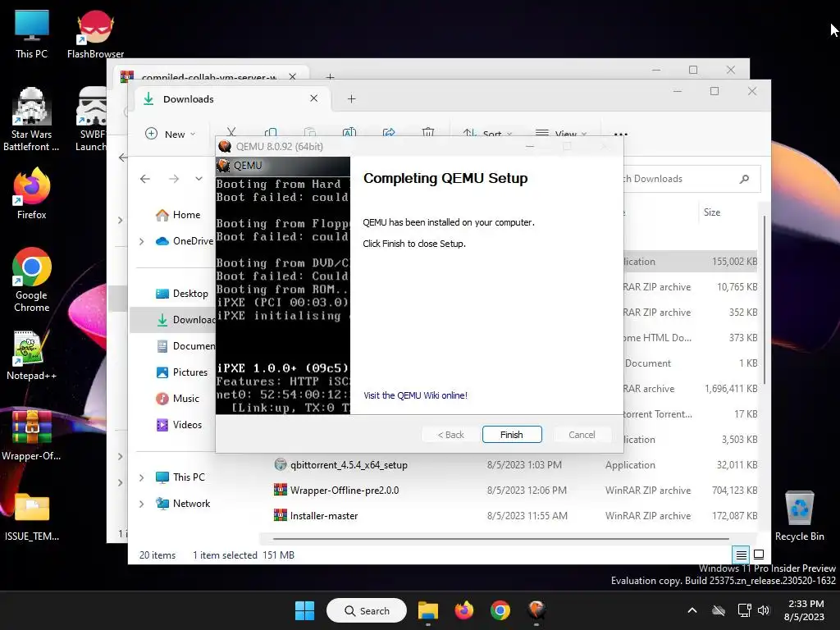840x630 pixels.
Task: Open This PC desktop icon
Action: click(31, 34)
